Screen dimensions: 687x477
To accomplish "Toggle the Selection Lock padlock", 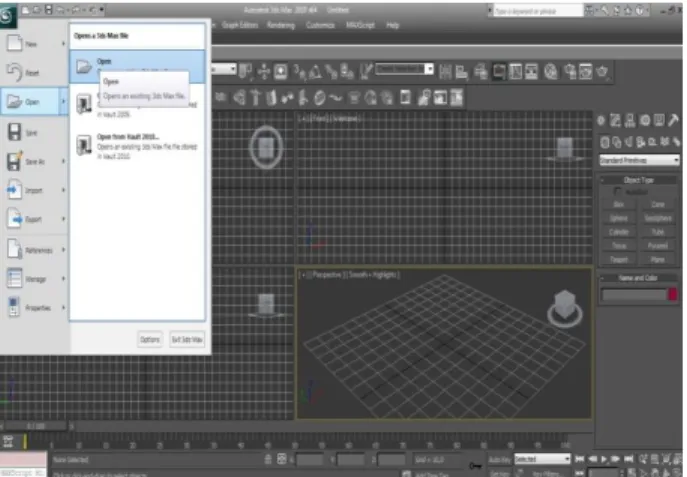I will pyautogui.click(x=268, y=459).
